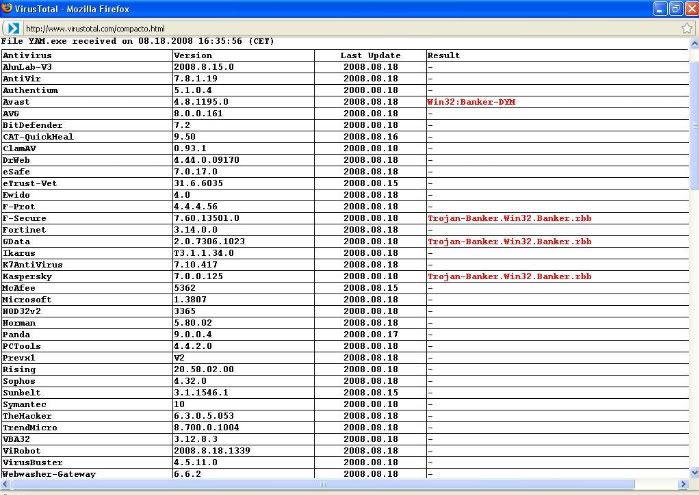Click the horizontal scrollbar left arrow
699x495 pixels.
tap(4, 484)
